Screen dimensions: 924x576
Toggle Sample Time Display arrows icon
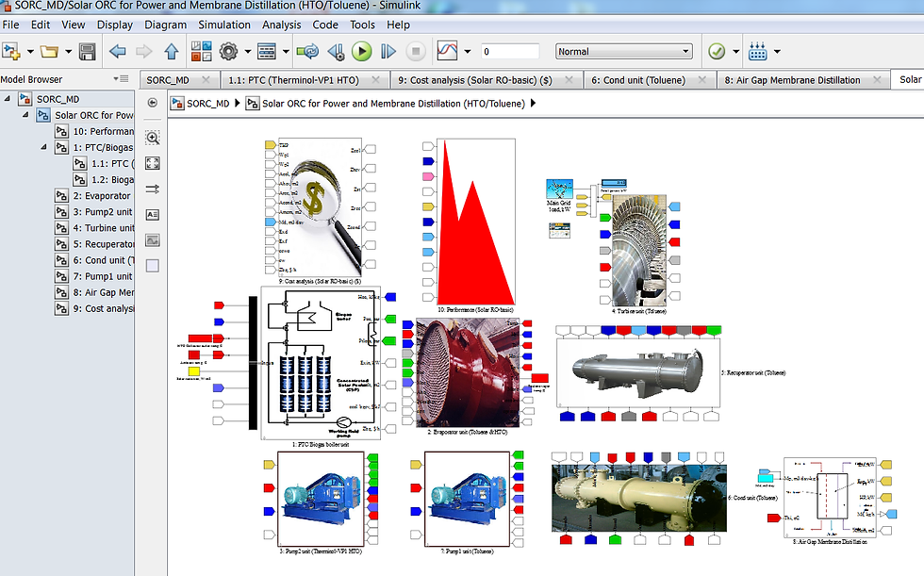tap(153, 189)
